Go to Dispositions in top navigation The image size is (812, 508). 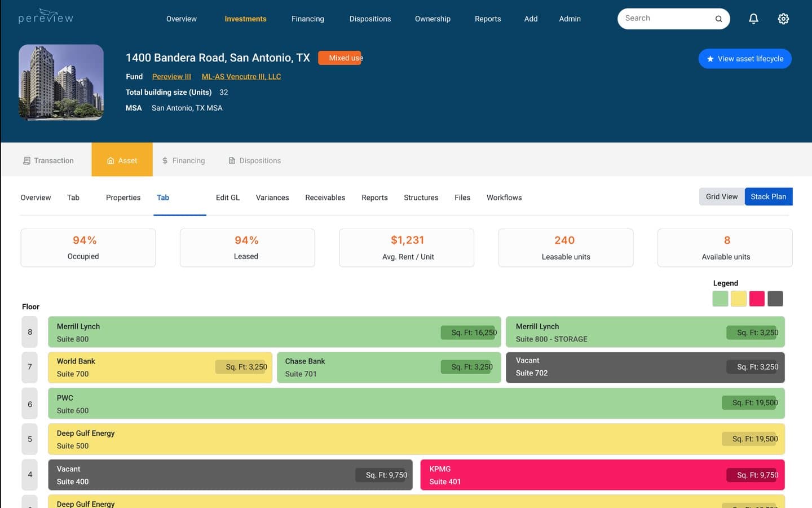[370, 19]
